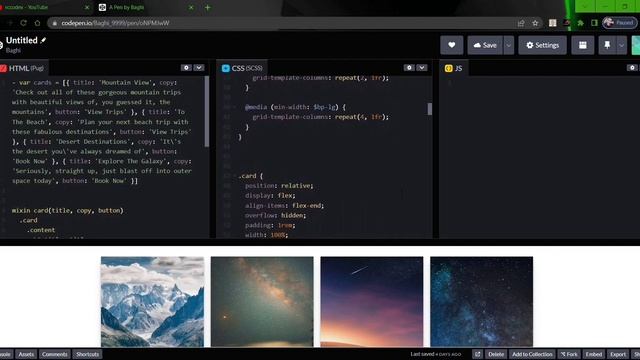Close the CodePen browser tab
This screenshot has width=640, height=360.
pos(191,7)
